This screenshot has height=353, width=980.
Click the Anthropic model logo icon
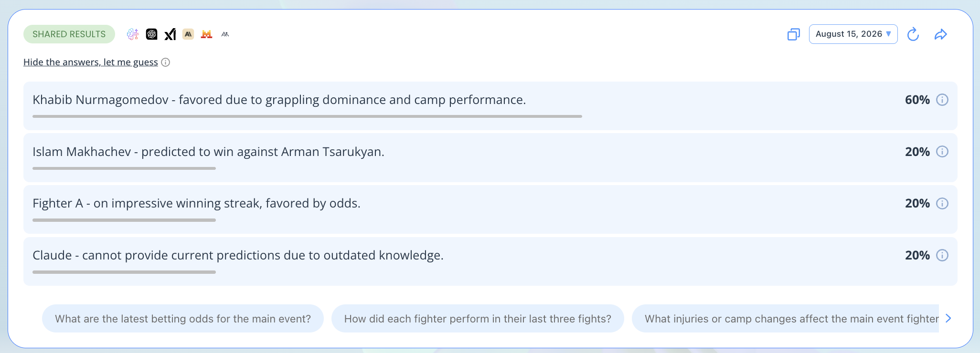(188, 34)
